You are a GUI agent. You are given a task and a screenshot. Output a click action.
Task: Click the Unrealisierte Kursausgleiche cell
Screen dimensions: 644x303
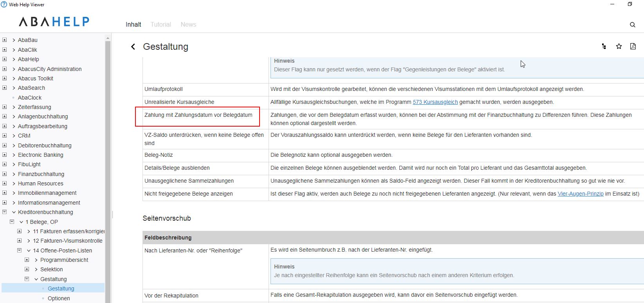point(206,102)
